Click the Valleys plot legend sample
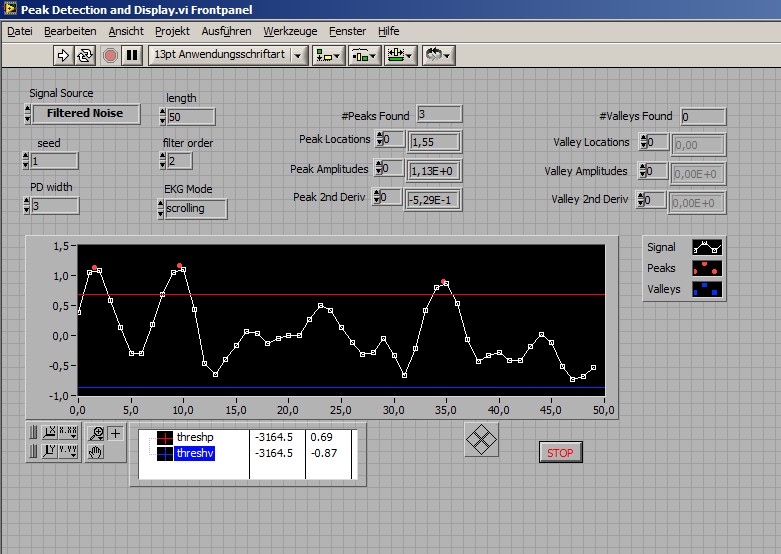The image size is (781, 554). tap(707, 289)
